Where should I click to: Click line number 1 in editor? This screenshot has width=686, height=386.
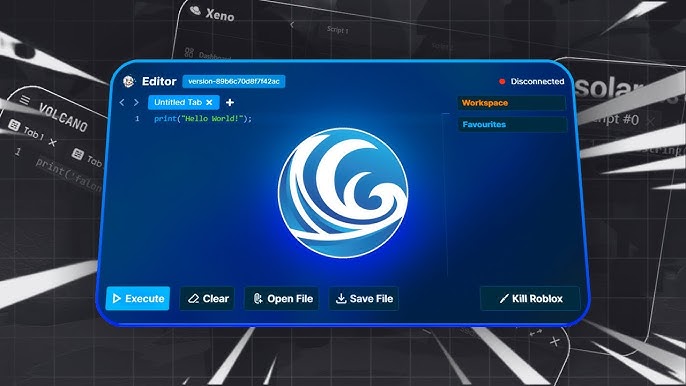[137, 119]
